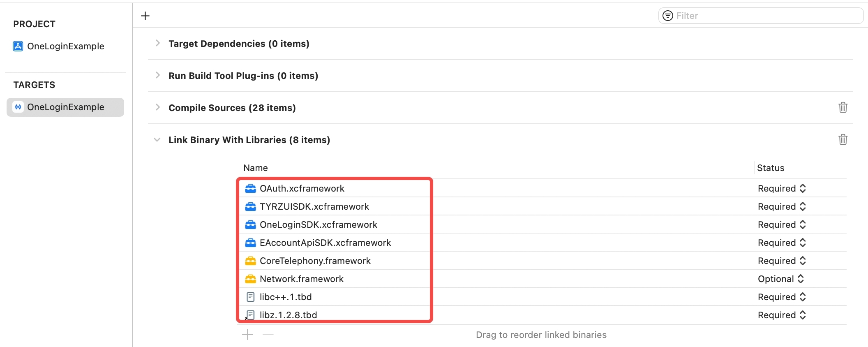Click EAccountApiSDK.xcframework toolbox icon

(x=250, y=243)
